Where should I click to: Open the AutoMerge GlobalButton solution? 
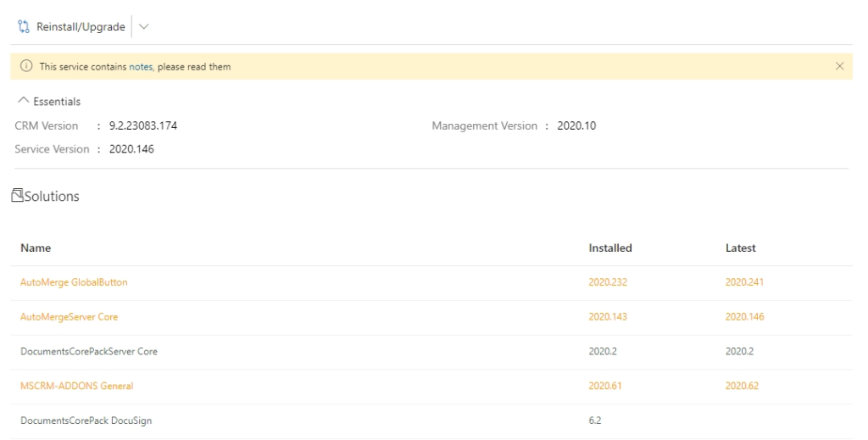point(74,282)
